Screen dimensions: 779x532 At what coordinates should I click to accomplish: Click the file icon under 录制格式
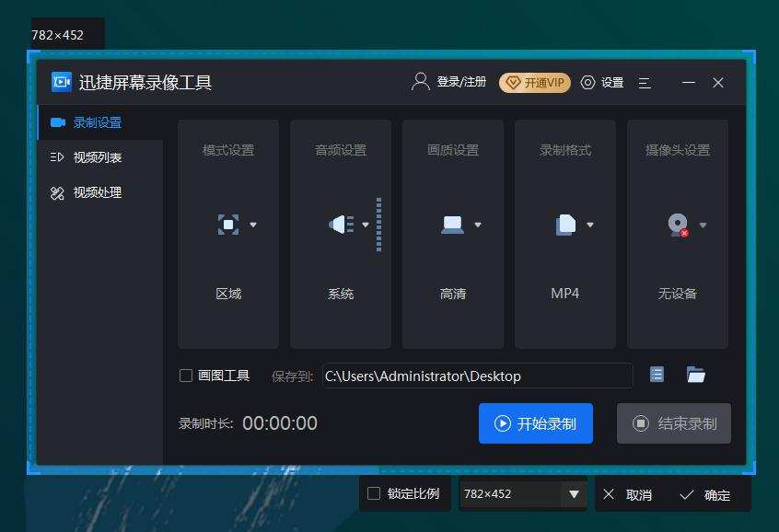click(x=566, y=225)
